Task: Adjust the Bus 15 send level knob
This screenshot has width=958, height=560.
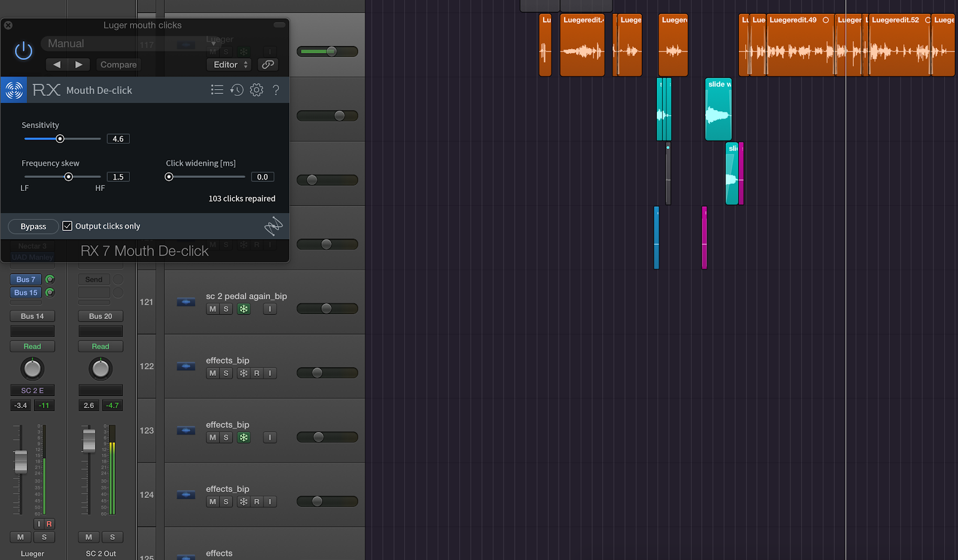Action: point(50,293)
